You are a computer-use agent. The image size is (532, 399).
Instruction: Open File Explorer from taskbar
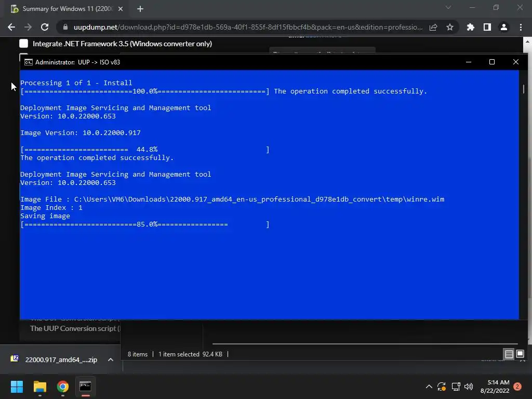tap(39, 387)
